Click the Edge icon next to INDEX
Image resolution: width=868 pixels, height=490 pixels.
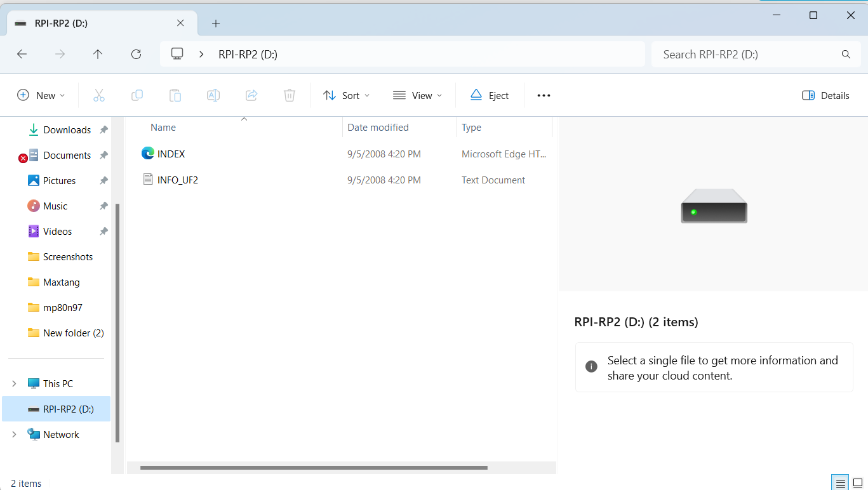(148, 153)
